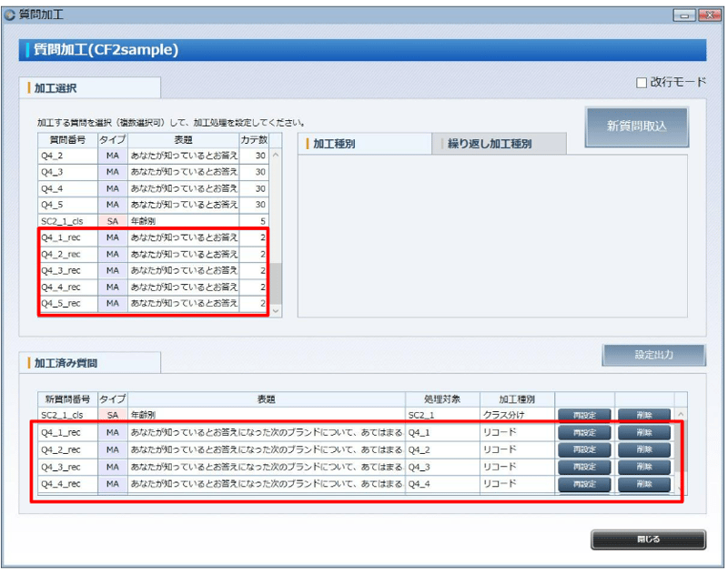Click the 質問加工 application icon in title bar
The height and width of the screenshot is (575, 728).
[9, 14]
